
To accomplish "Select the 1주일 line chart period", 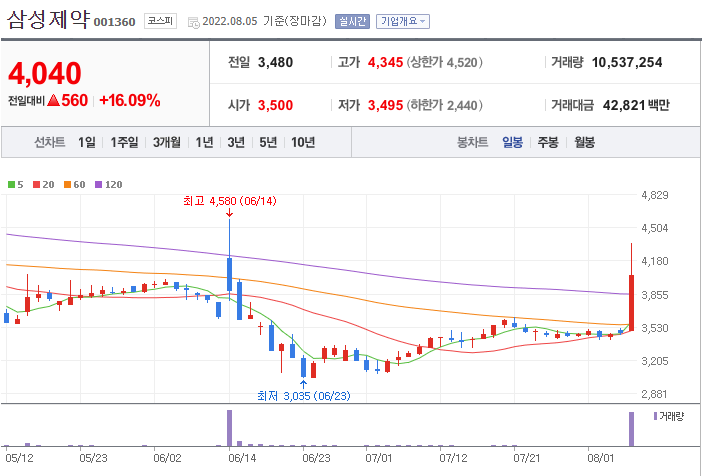I will pyautogui.click(x=124, y=142).
